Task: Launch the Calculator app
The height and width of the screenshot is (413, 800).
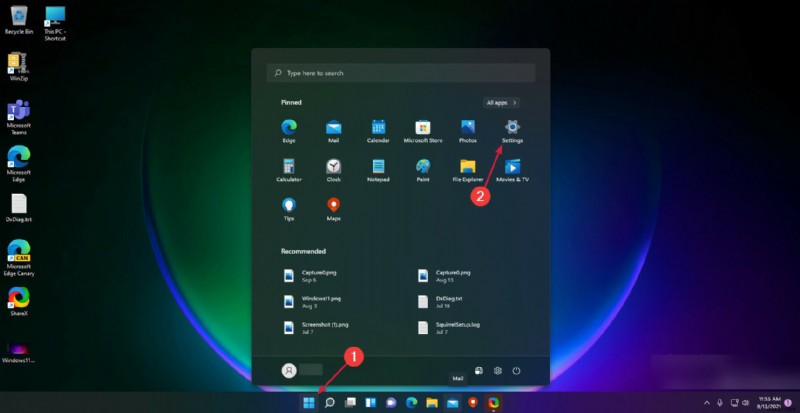Action: point(289,171)
